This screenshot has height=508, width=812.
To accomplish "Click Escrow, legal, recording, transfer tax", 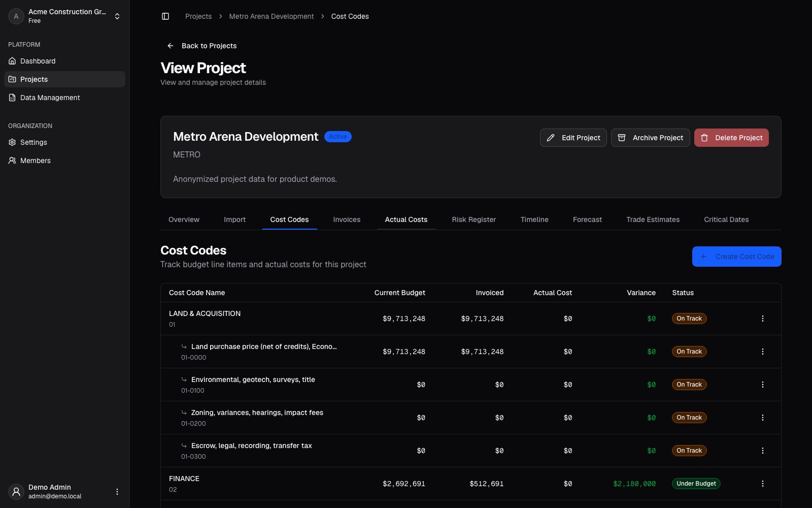I will pyautogui.click(x=251, y=446).
